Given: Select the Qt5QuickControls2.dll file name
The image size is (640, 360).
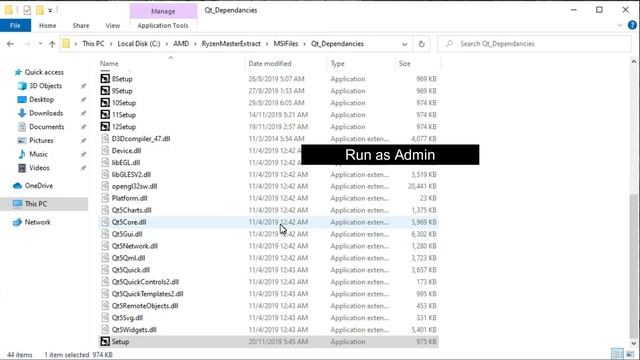Looking at the screenshot, I should pos(145,282).
